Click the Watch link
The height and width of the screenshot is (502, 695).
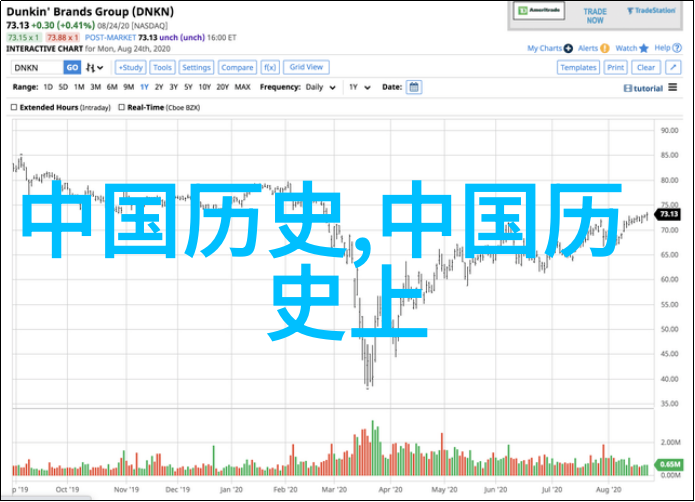click(626, 48)
